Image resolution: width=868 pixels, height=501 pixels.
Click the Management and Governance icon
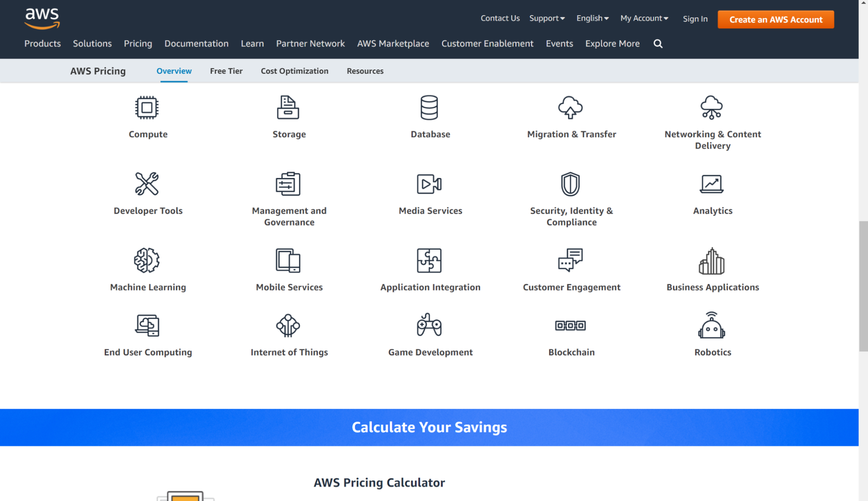(x=288, y=184)
